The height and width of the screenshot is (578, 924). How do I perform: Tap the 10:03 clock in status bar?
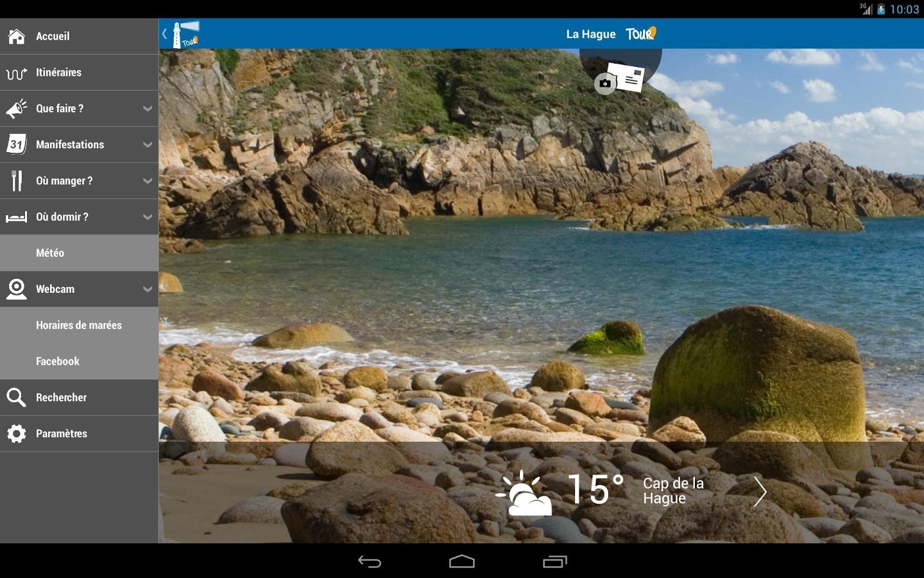click(905, 9)
